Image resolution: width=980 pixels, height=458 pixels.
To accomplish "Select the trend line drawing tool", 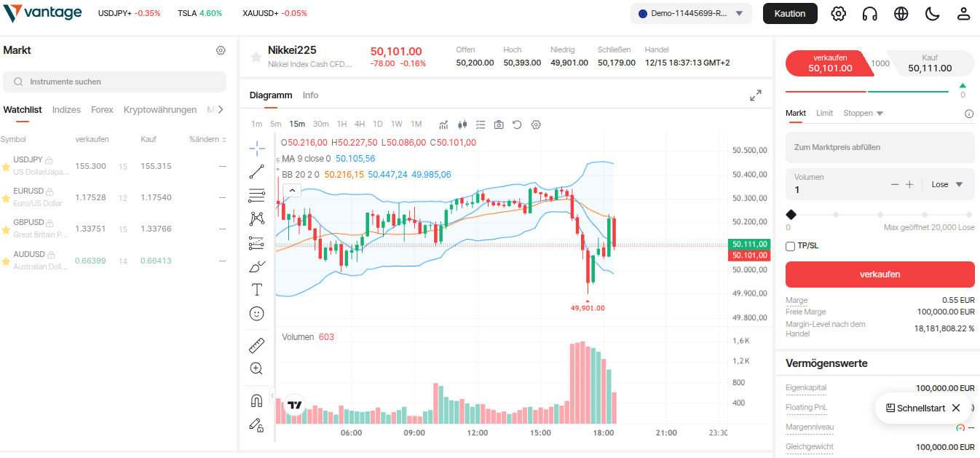I will [256, 172].
